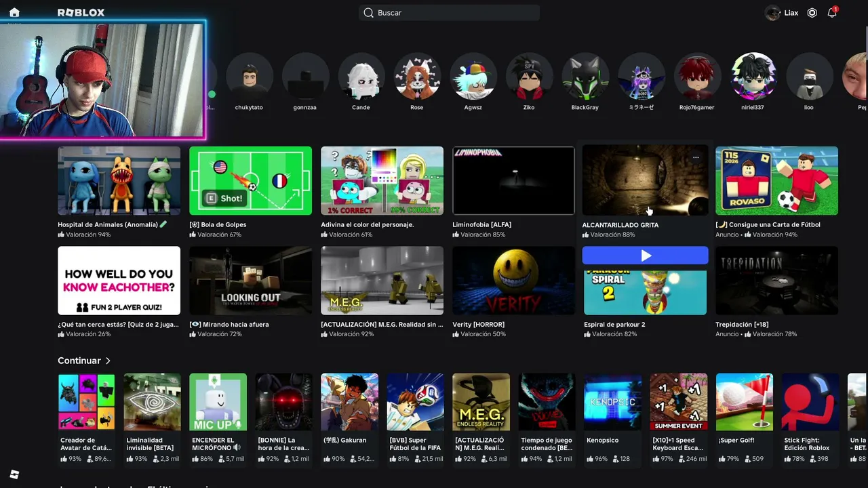Open friend Ziko's avatar
Viewport: 868px width, 488px height.
pyautogui.click(x=529, y=76)
